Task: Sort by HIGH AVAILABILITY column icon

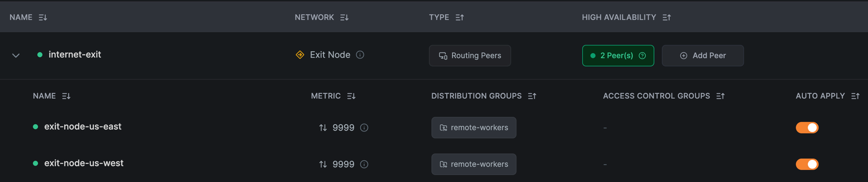Action: (x=667, y=17)
